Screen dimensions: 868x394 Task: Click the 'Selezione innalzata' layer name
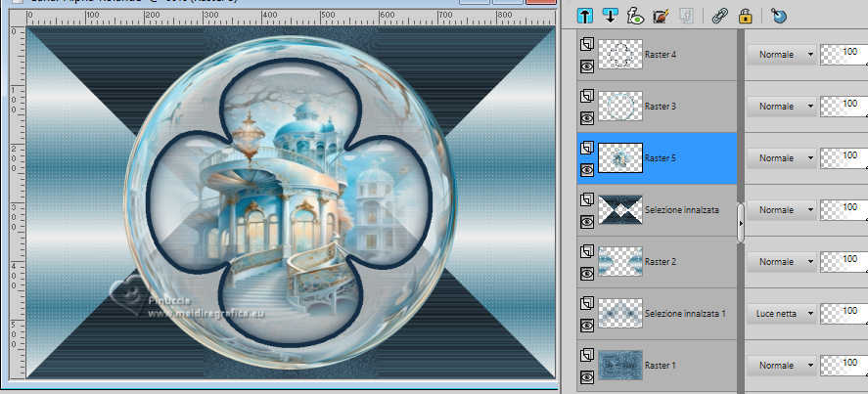click(682, 210)
